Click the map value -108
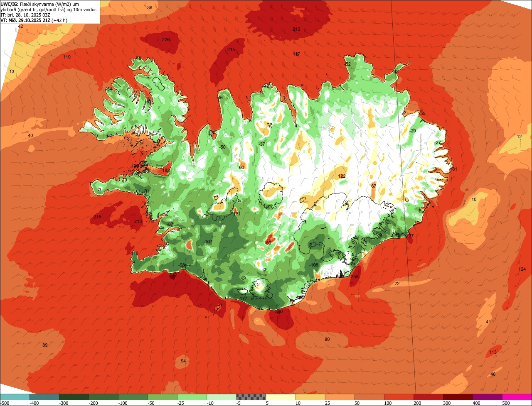 pos(313,265)
